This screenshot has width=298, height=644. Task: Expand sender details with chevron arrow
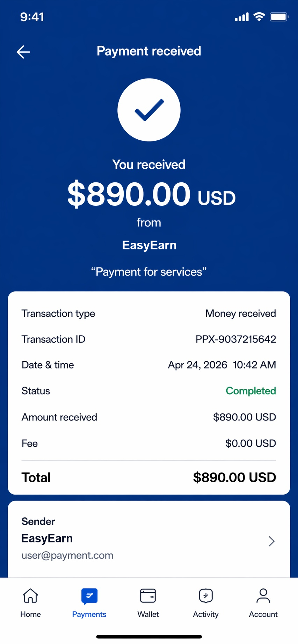[271, 541]
